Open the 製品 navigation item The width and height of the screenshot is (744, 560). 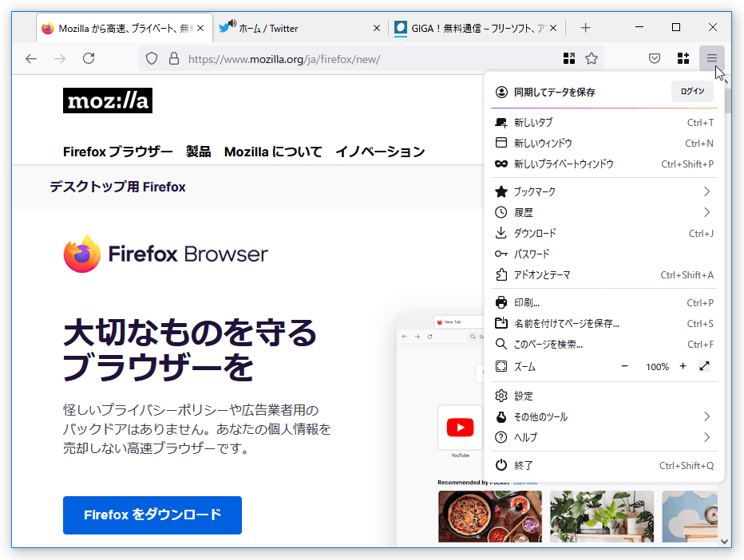coord(198,152)
